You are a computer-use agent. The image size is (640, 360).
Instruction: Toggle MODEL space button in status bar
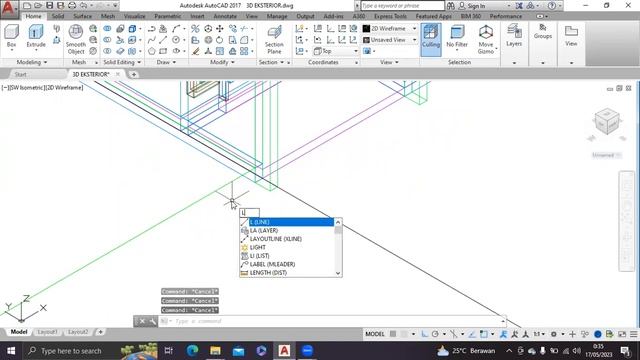click(x=375, y=334)
